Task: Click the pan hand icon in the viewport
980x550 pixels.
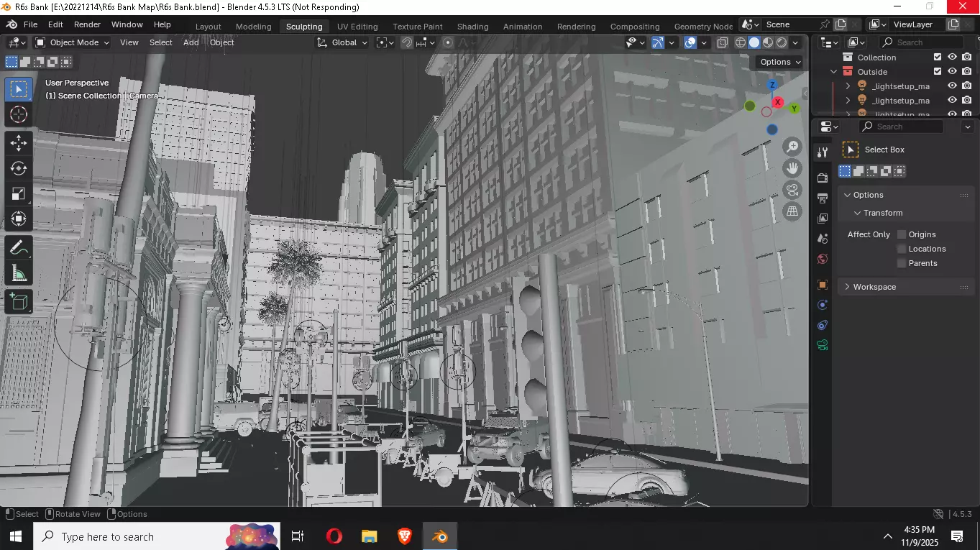Action: pyautogui.click(x=792, y=168)
